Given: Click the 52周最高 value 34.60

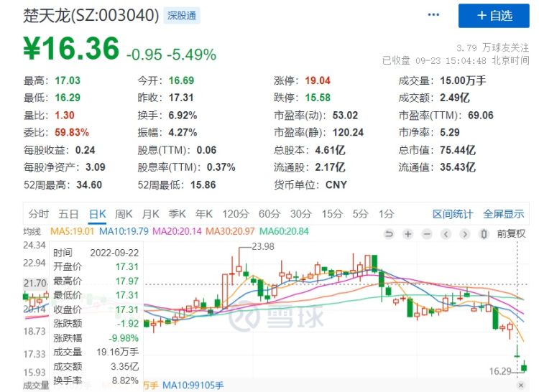Looking at the screenshot, I should pos(89,185).
